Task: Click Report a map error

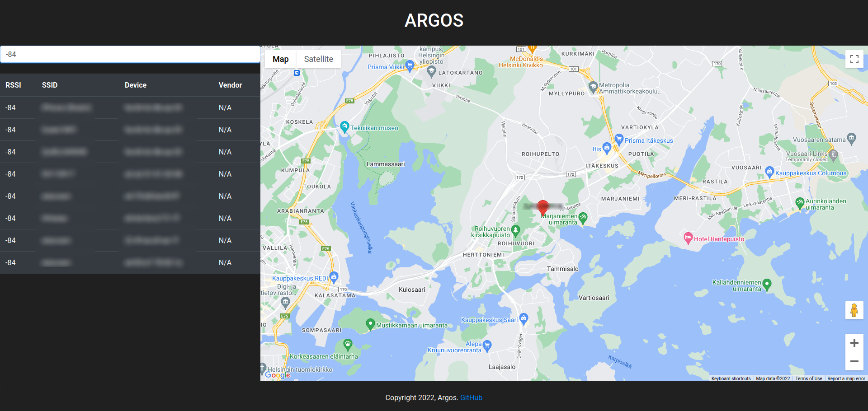Action: (x=846, y=378)
